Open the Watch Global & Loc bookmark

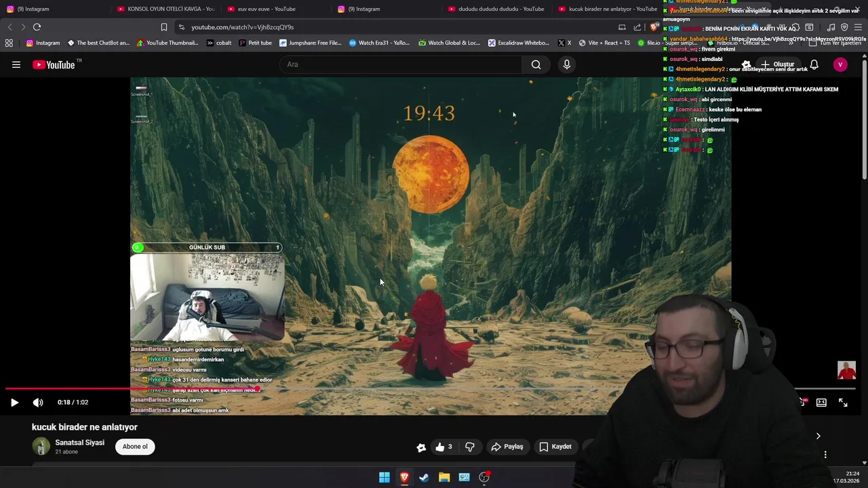click(449, 43)
